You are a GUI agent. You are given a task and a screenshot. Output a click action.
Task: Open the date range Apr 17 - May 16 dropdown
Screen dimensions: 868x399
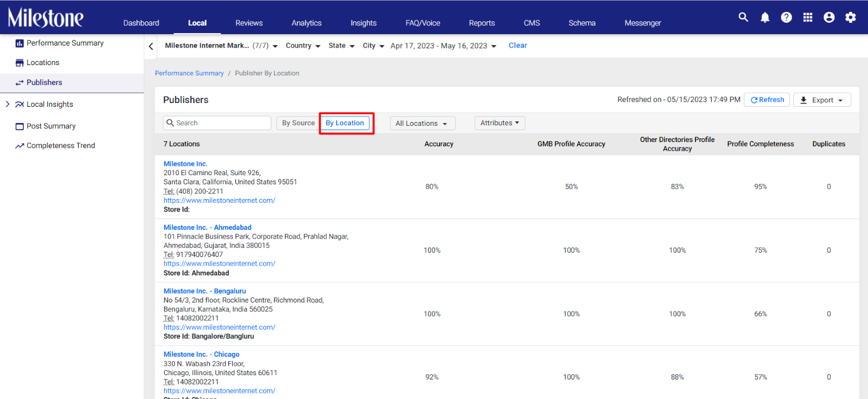[x=443, y=46]
